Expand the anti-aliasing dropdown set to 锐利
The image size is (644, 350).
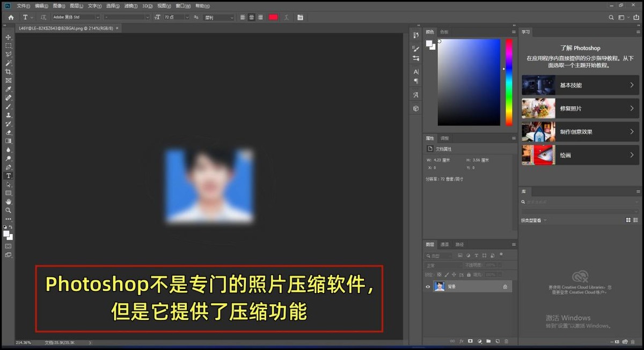[218, 17]
